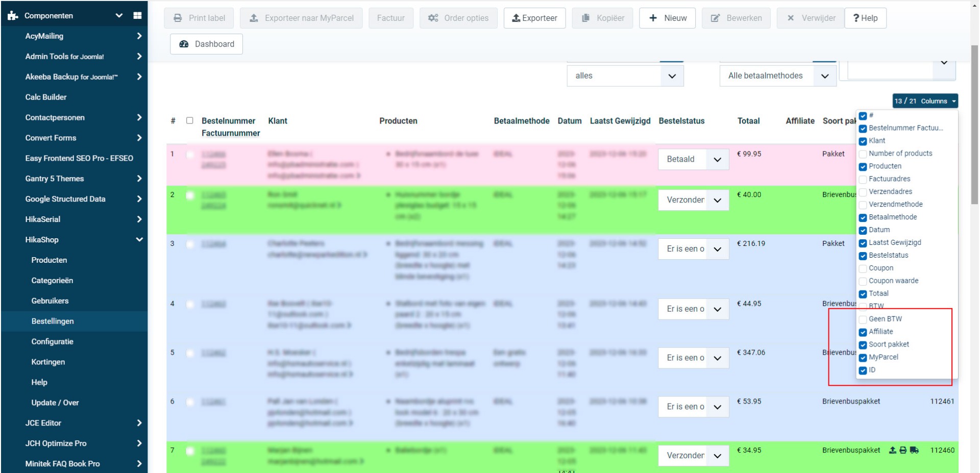Image resolution: width=980 pixels, height=473 pixels.
Task: Click the Exporteer button
Action: (534, 18)
